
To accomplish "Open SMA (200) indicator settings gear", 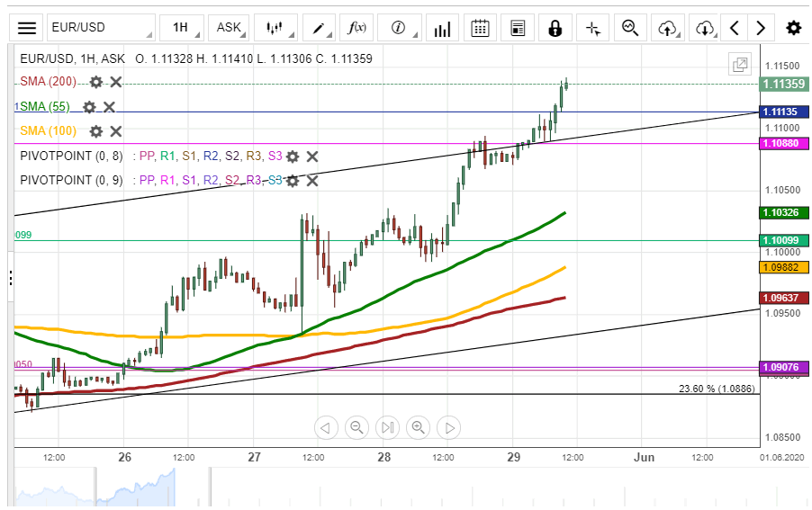I will point(95,82).
